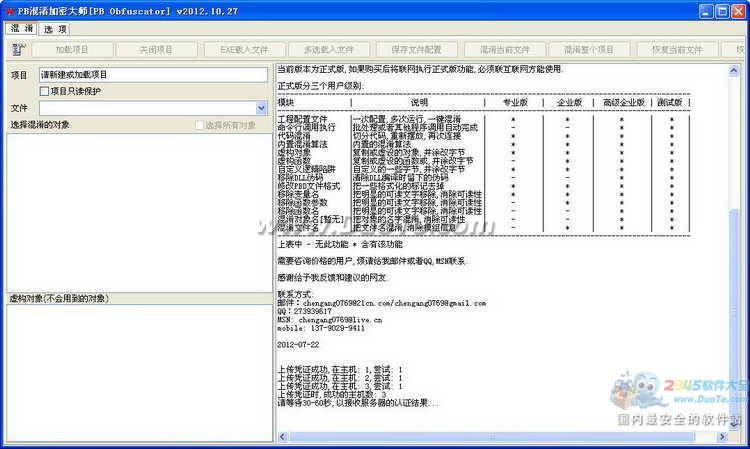Screen dimensions: 750x449
Task: Switch to the 混淆 tab
Action: click(x=22, y=28)
